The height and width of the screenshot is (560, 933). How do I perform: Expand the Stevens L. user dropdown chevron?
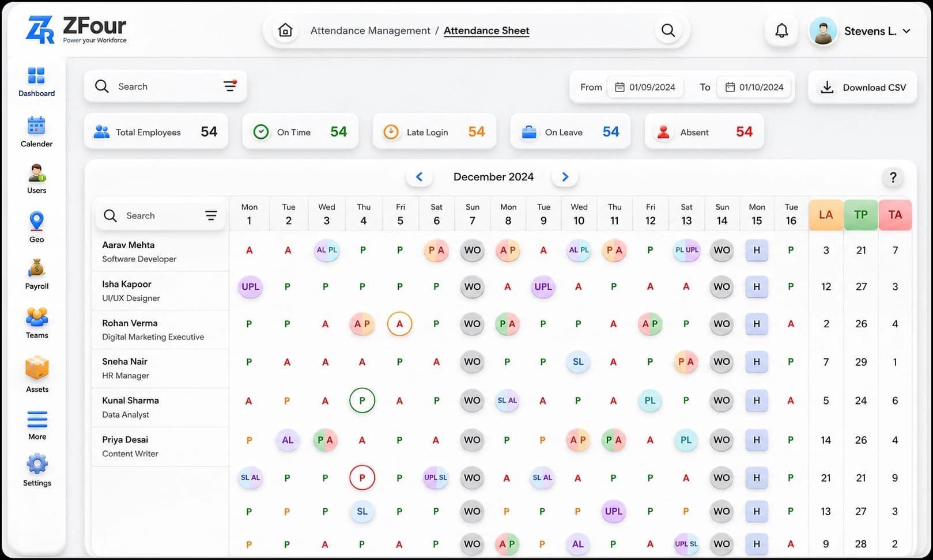point(906,31)
